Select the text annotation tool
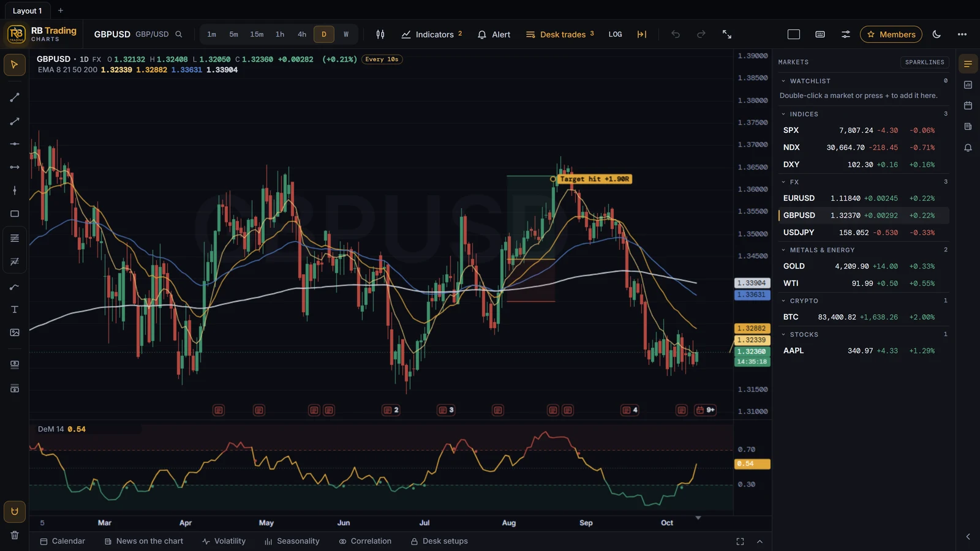This screenshot has height=551, width=980. (15, 309)
